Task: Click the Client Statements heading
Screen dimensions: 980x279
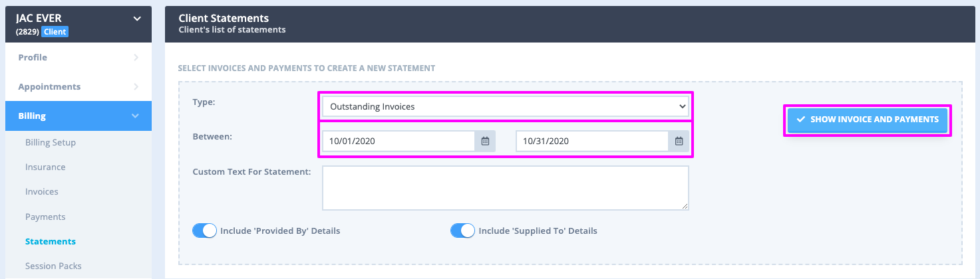Action: pos(224,18)
